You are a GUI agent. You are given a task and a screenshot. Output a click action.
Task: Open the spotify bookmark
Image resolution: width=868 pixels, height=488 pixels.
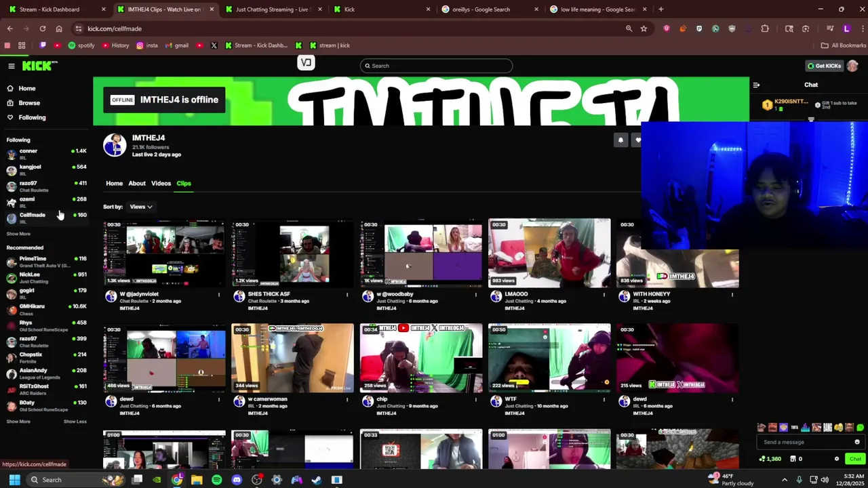[81, 45]
